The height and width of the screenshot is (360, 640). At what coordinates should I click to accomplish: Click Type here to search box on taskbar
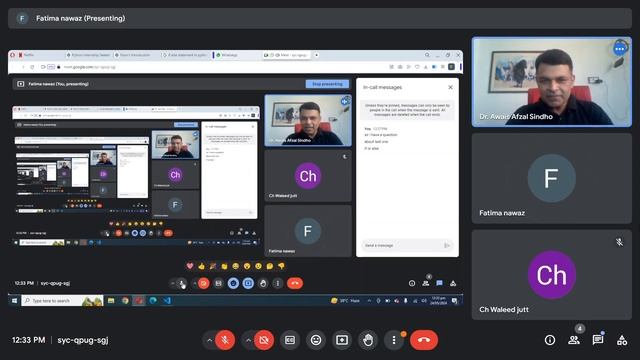tap(62, 300)
